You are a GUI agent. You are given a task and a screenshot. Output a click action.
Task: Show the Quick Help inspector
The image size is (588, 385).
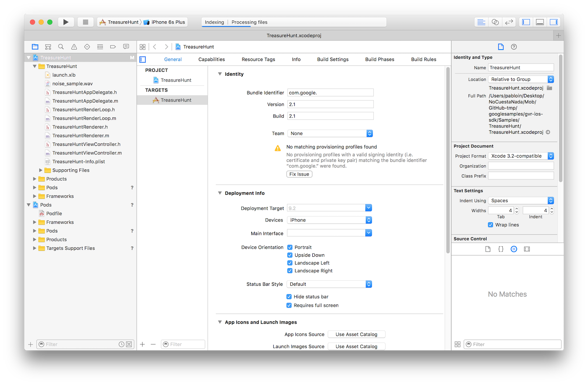pos(514,47)
